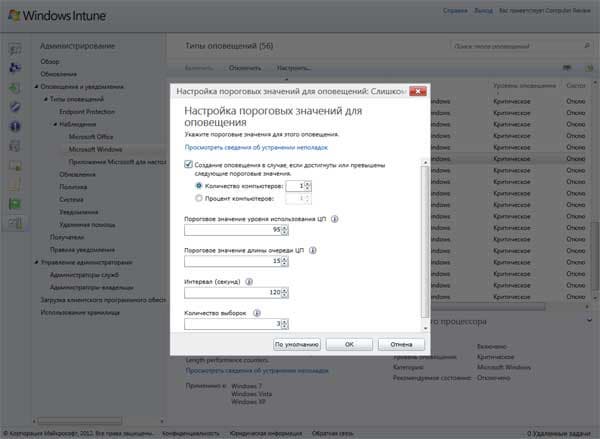This screenshot has height=439, width=600.
Task: Click dialog scrollbar down arrow
Action: coord(425,328)
